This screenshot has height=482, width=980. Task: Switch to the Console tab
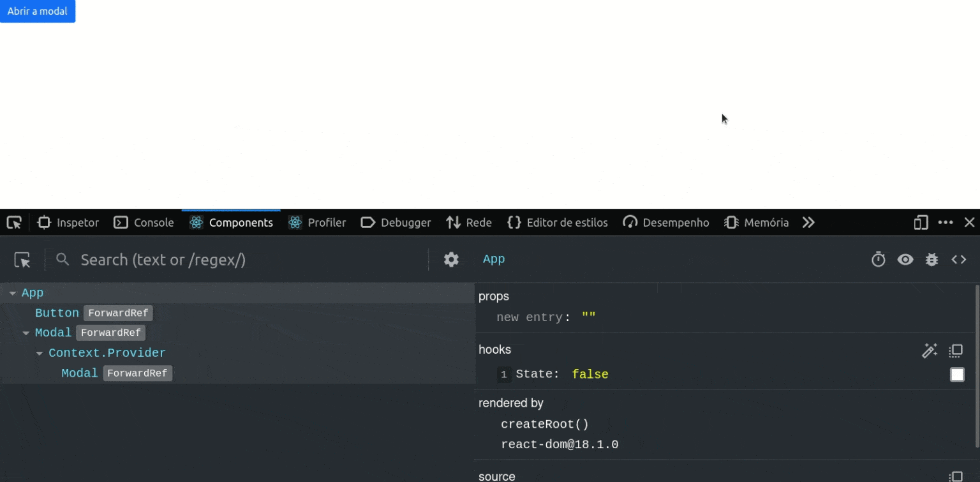pos(144,223)
